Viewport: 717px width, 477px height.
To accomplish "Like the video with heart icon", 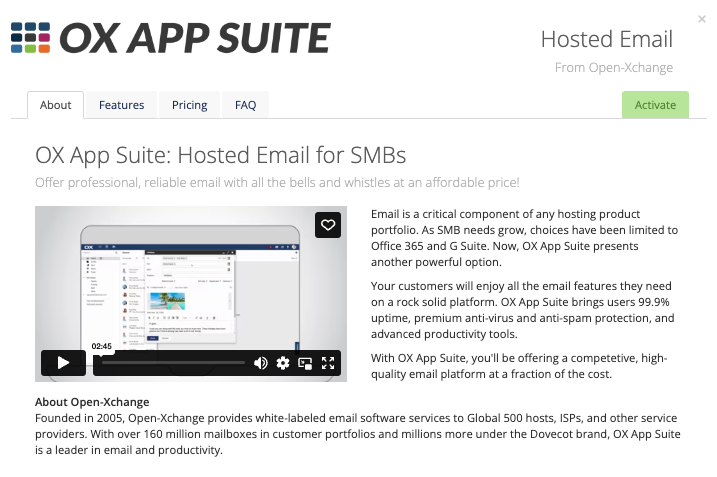I will pos(327,225).
